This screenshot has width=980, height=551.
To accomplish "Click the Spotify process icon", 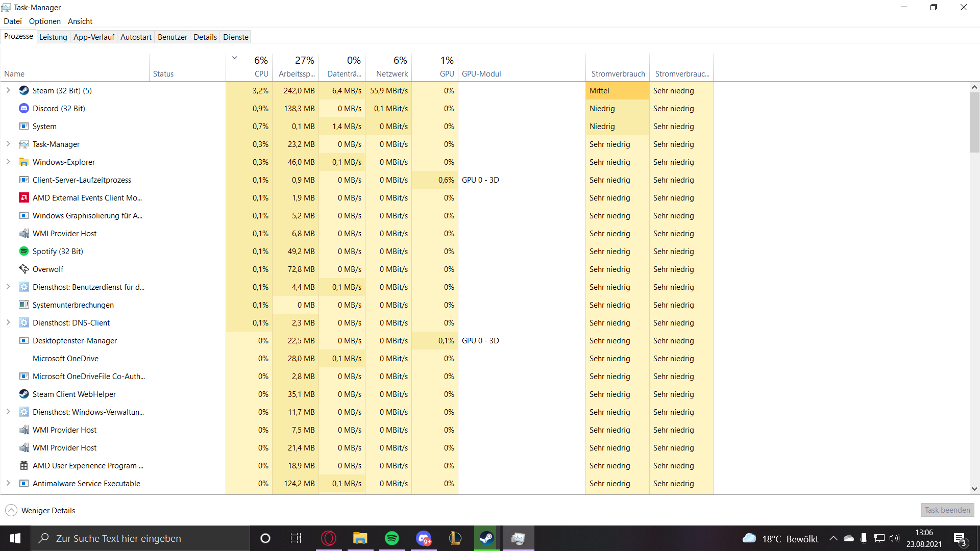I will [x=24, y=251].
